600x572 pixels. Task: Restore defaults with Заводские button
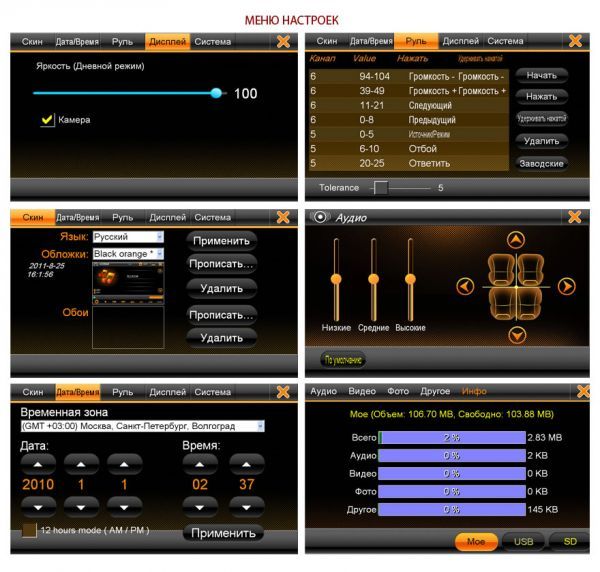pos(541,163)
